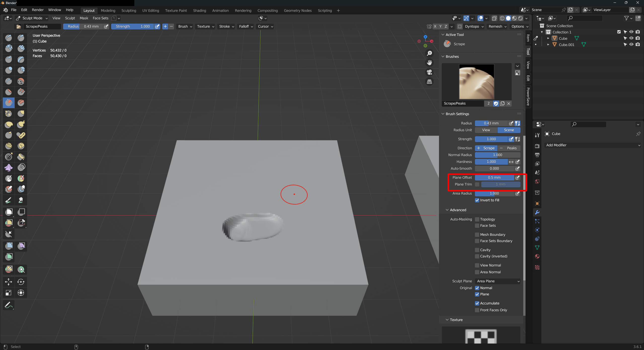Screen dimensions: 644x350
Task: Select the Scrape brush in the toolbar
Action: pos(9,103)
